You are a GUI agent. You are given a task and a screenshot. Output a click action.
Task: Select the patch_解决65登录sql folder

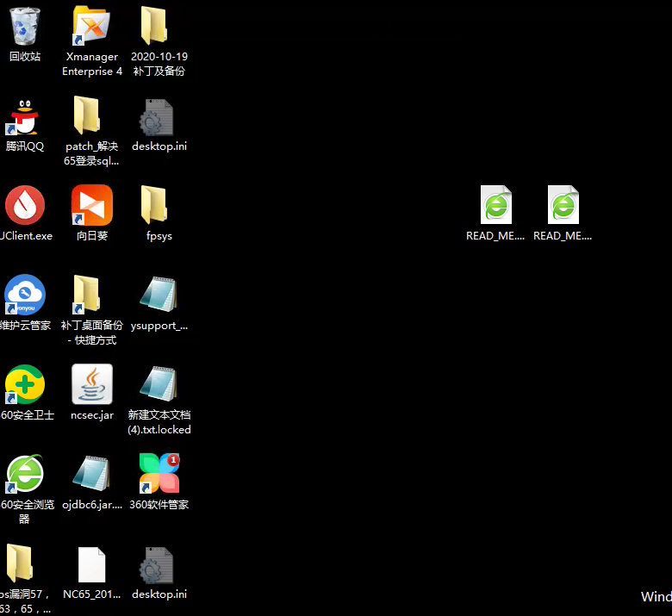tap(91, 117)
